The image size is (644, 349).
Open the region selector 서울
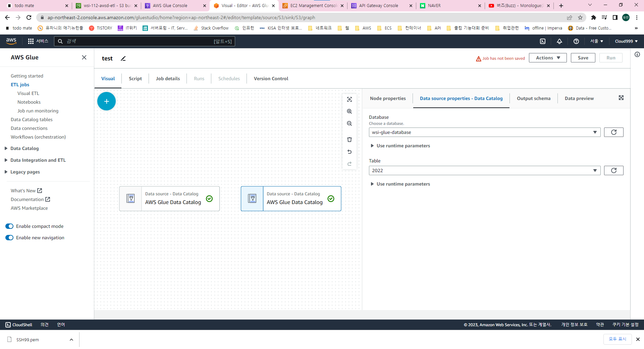597,41
